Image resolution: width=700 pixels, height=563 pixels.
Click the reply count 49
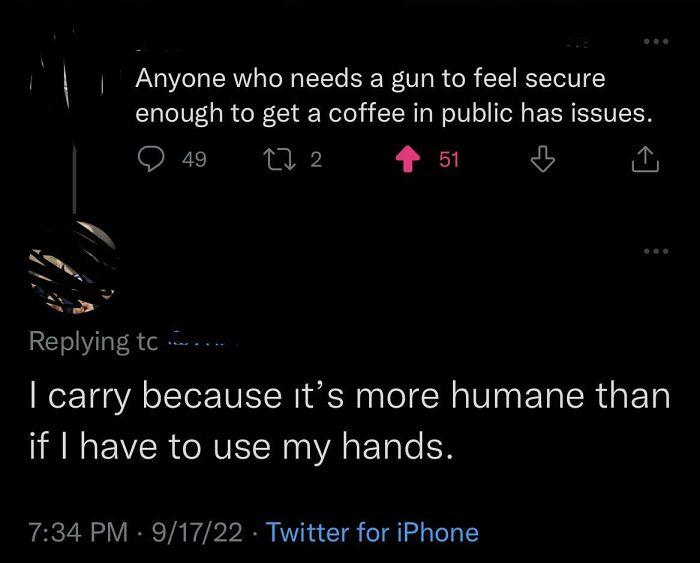pyautogui.click(x=195, y=159)
